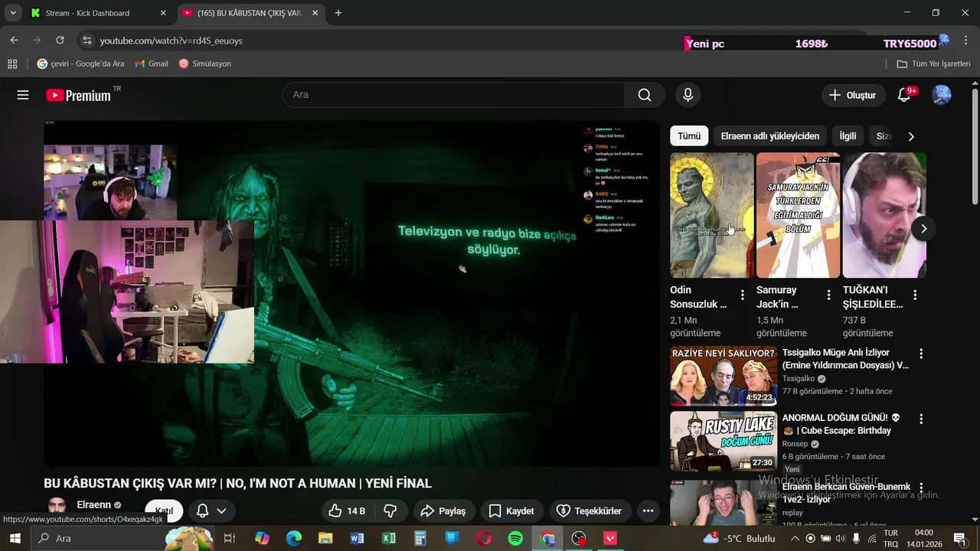Go back in browser history
Screen dimensions: 980x551
[14, 41]
